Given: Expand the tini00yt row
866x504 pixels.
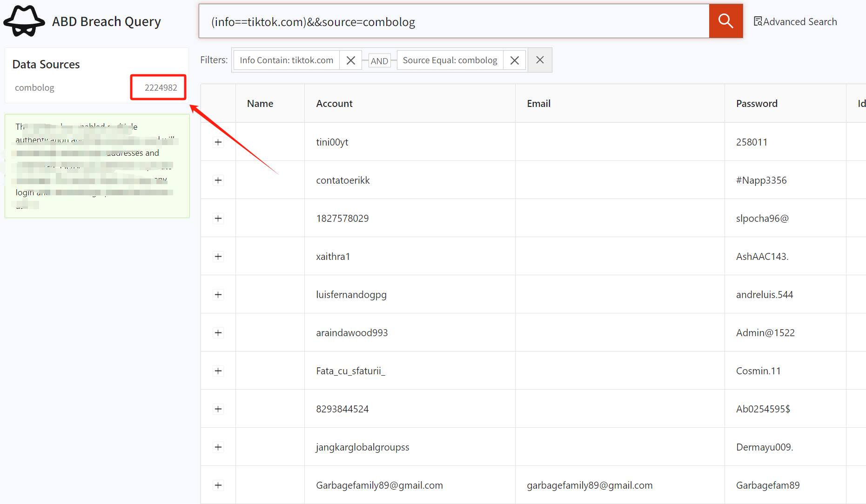Looking at the screenshot, I should pos(218,142).
